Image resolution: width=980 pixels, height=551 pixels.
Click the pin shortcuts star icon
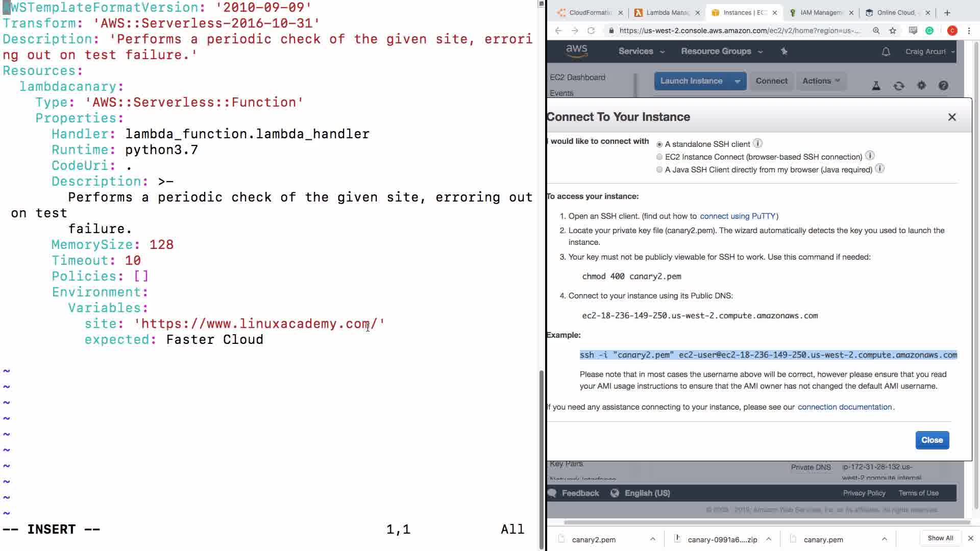tap(785, 51)
